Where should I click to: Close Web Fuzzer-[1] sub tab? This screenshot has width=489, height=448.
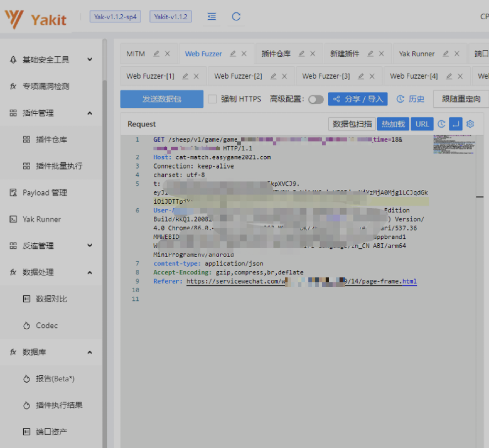click(x=196, y=76)
